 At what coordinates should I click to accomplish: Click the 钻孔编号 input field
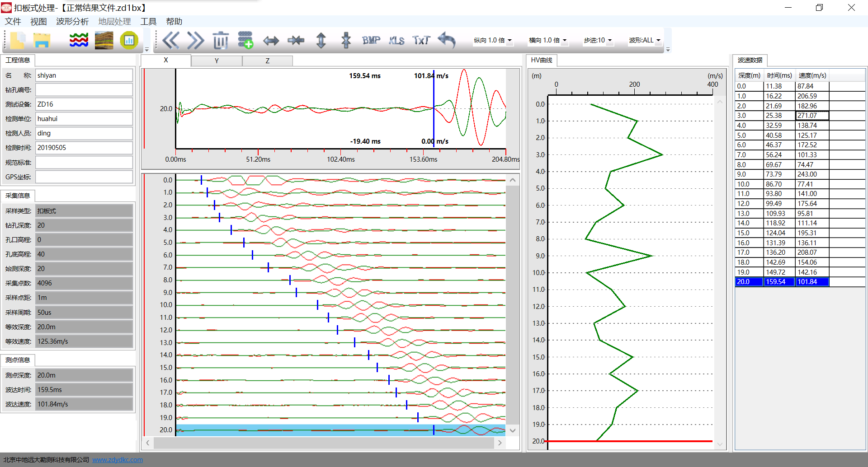[84, 90]
